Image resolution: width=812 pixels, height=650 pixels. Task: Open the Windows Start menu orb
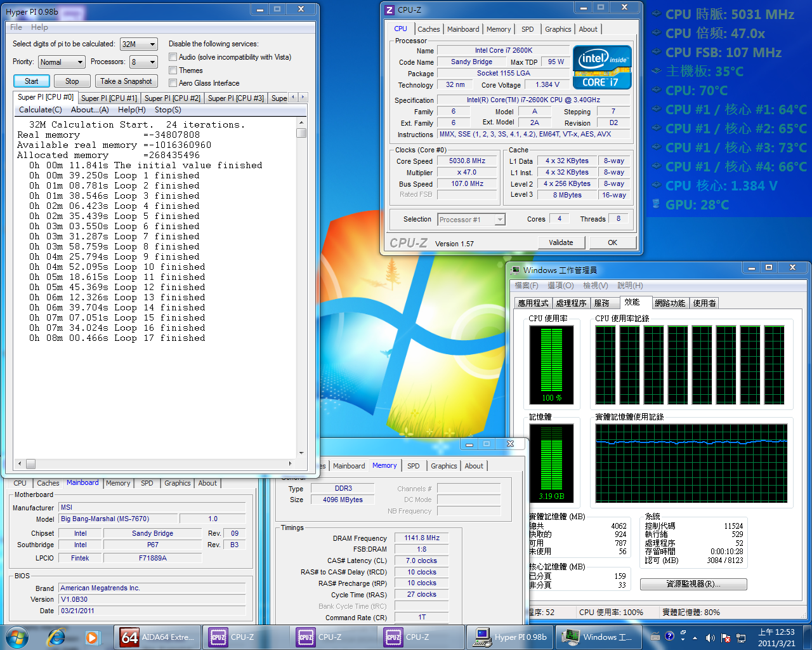coord(16,637)
